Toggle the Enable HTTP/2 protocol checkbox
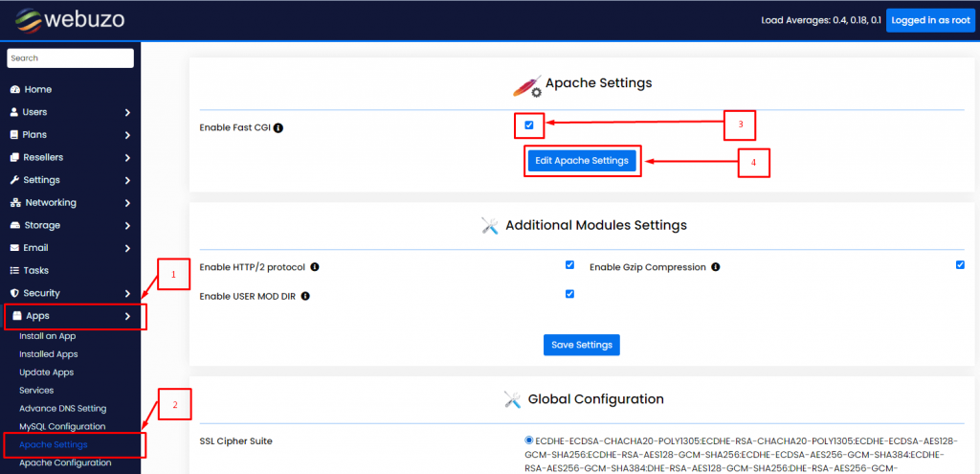The width and height of the screenshot is (980, 474). tap(569, 264)
